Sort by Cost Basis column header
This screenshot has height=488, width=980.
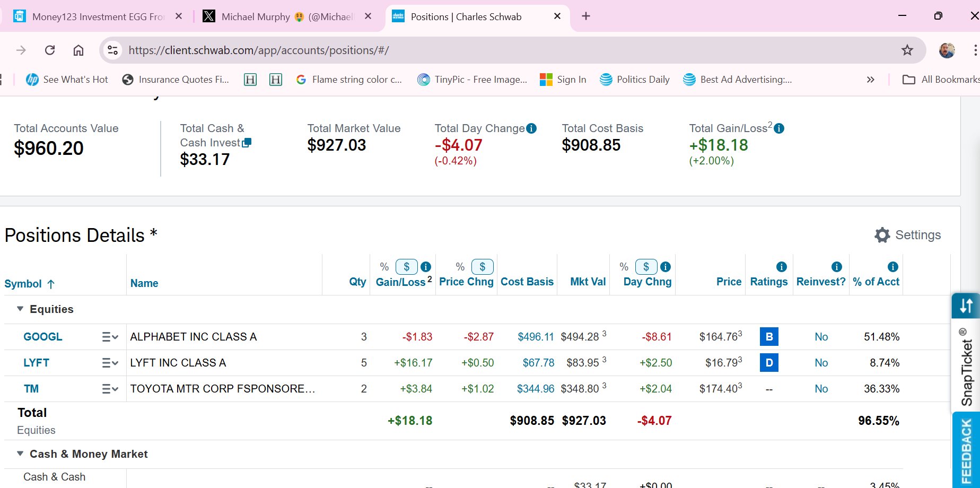tap(527, 282)
